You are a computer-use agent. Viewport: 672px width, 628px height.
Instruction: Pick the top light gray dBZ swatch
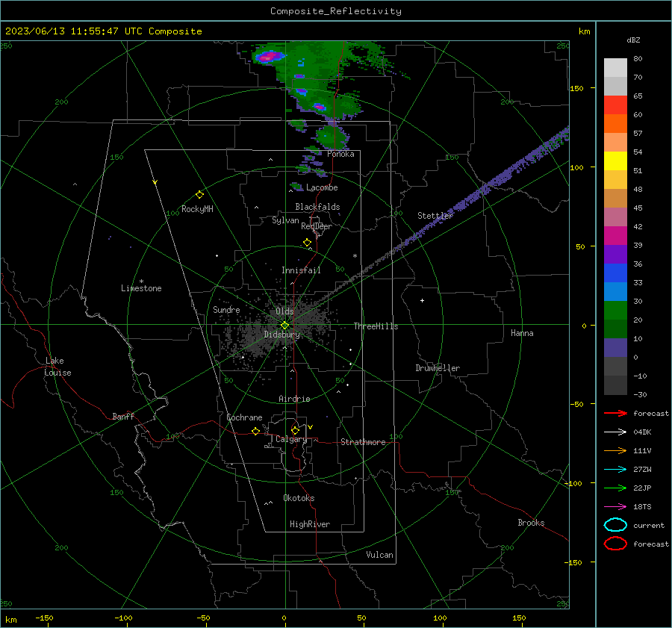click(615, 67)
